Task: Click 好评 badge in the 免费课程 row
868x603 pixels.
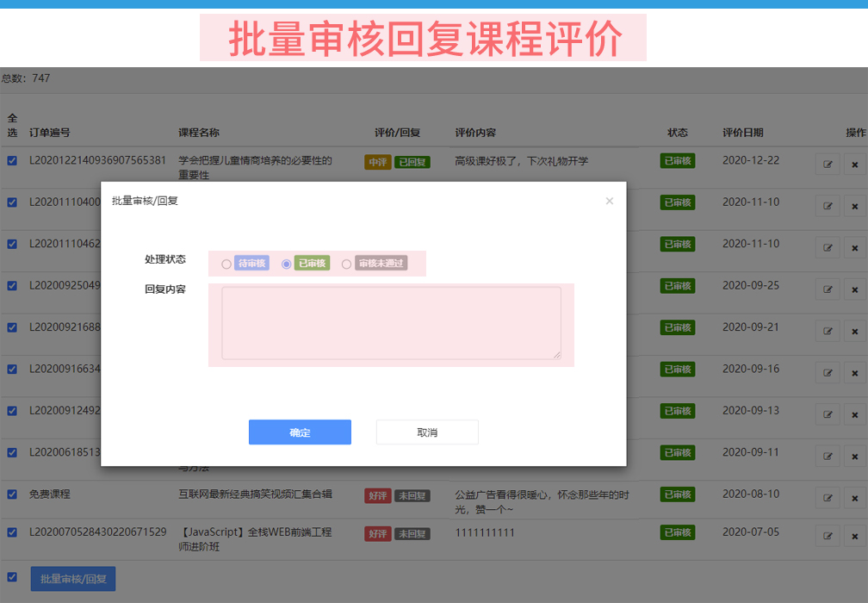Action: coord(378,495)
